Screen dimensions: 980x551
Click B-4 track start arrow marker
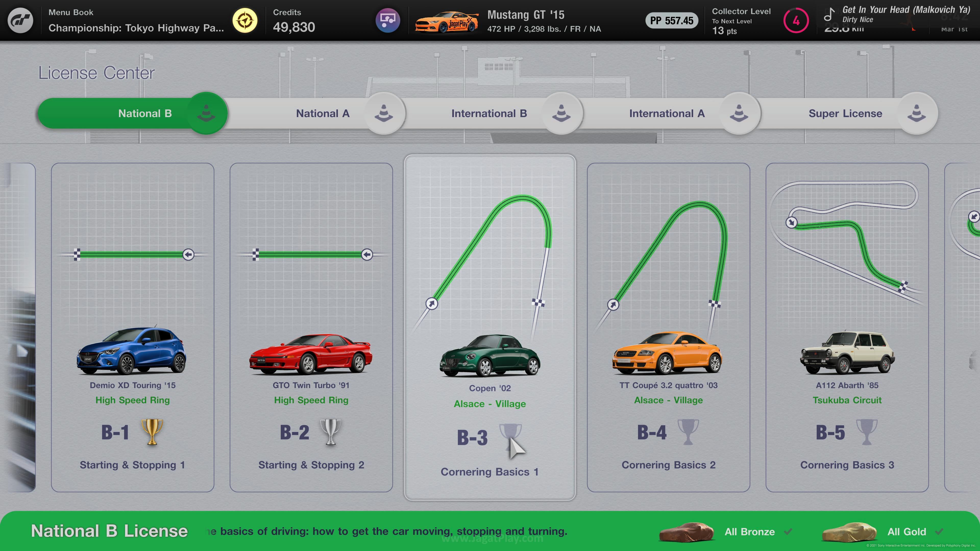(x=613, y=305)
